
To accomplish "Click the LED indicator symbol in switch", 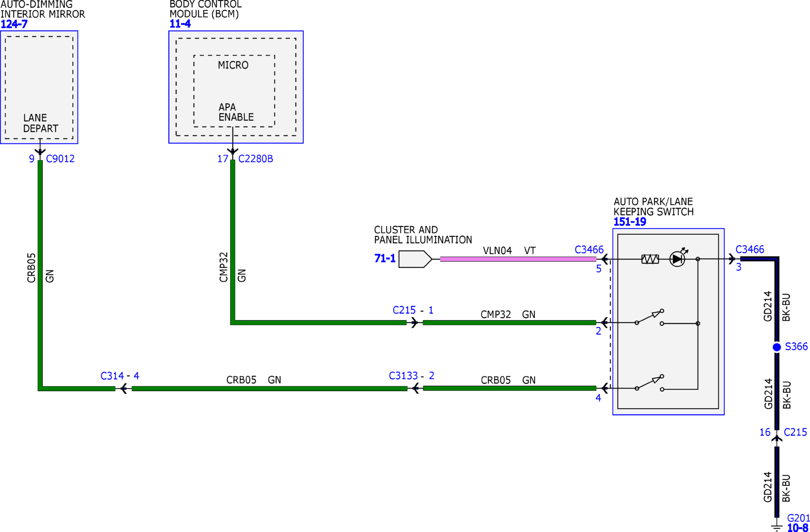I will (678, 258).
